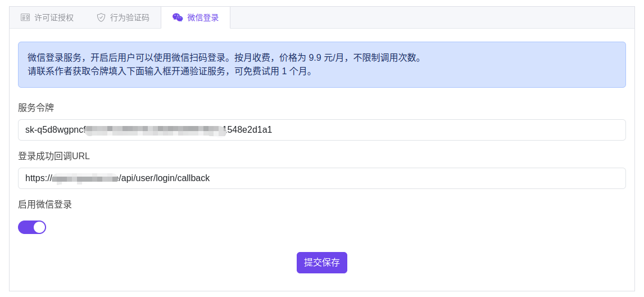The height and width of the screenshot is (297, 644).
Task: Disable the 启用微信登录 switch
Action: (x=32, y=227)
